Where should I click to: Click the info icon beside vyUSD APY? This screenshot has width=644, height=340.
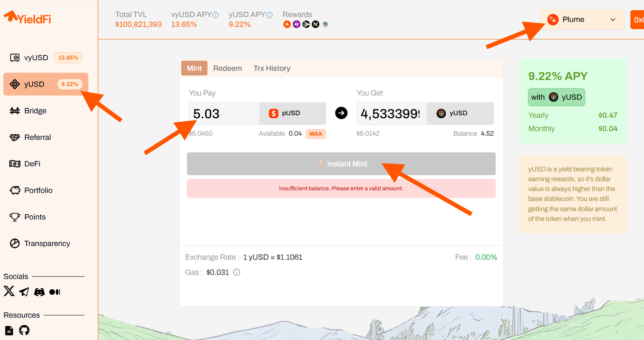point(215,15)
